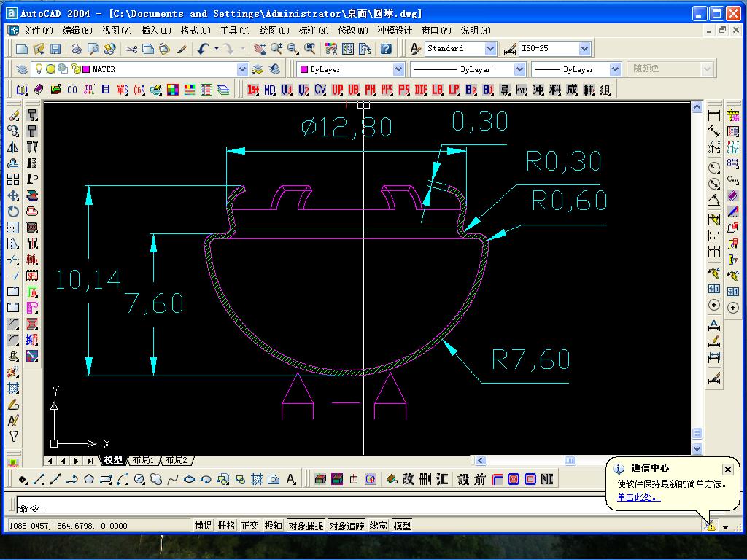Click the DIE stamping toolbar icon
Screen dimensions: 747x560
(x=421, y=90)
